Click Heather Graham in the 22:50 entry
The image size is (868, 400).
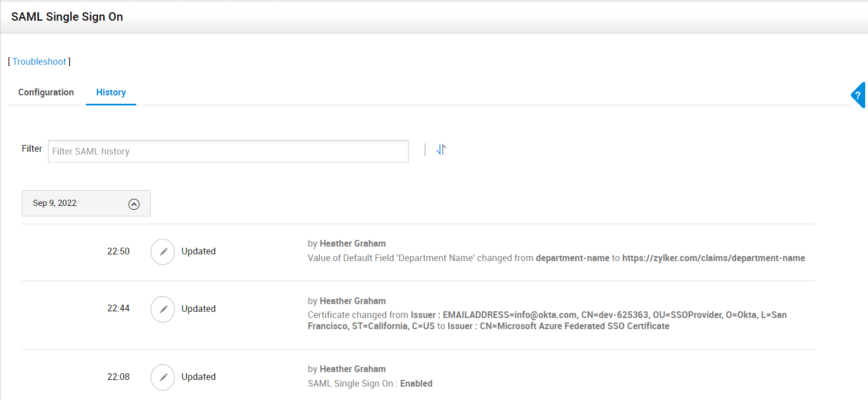352,244
